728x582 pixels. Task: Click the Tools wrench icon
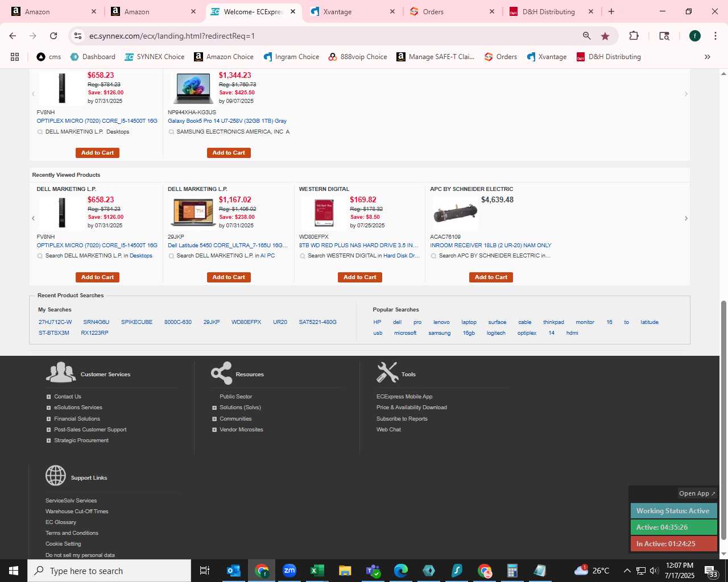click(x=387, y=373)
